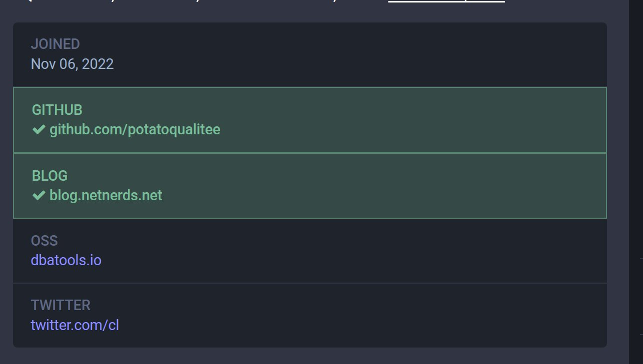The height and width of the screenshot is (364, 643).
Task: Follow the twitter.com/cl link
Action: coord(75,325)
